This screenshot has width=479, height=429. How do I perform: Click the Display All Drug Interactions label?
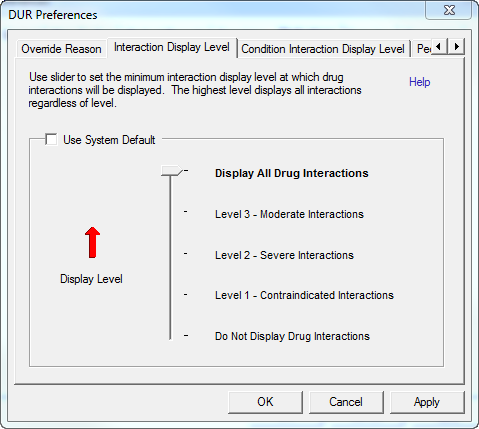click(292, 173)
